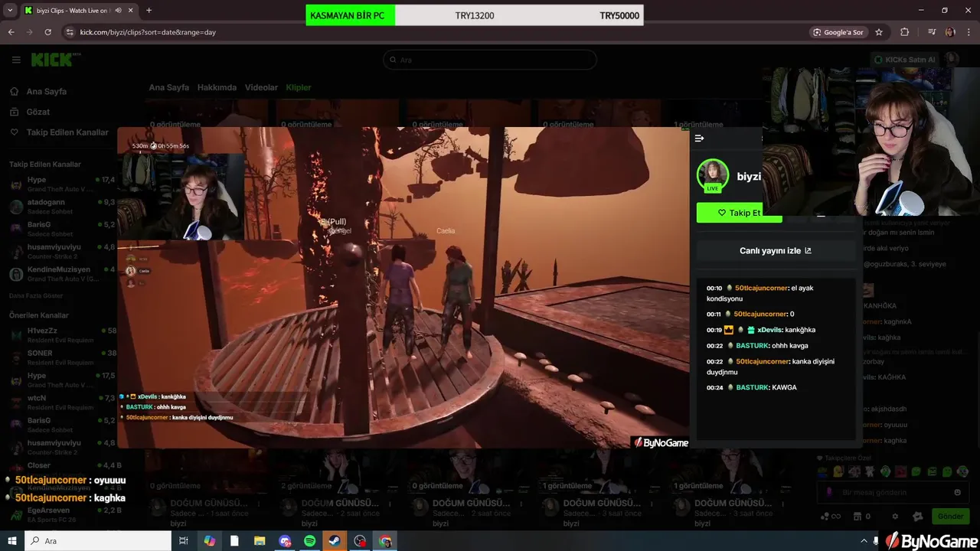The height and width of the screenshot is (551, 980).
Task: Open Chrome from the taskbar
Action: coord(385,541)
